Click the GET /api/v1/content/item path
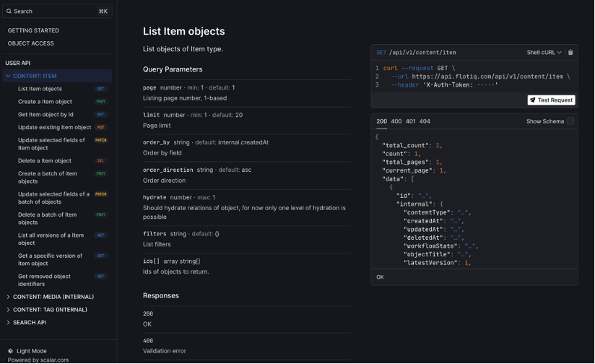Viewport: 595px width, 364px height. tap(416, 53)
